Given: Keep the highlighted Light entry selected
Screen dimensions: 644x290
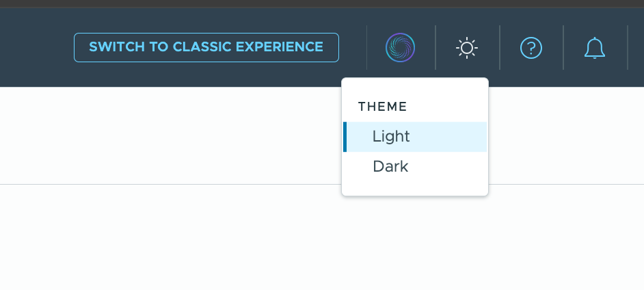Looking at the screenshot, I should click(x=415, y=137).
